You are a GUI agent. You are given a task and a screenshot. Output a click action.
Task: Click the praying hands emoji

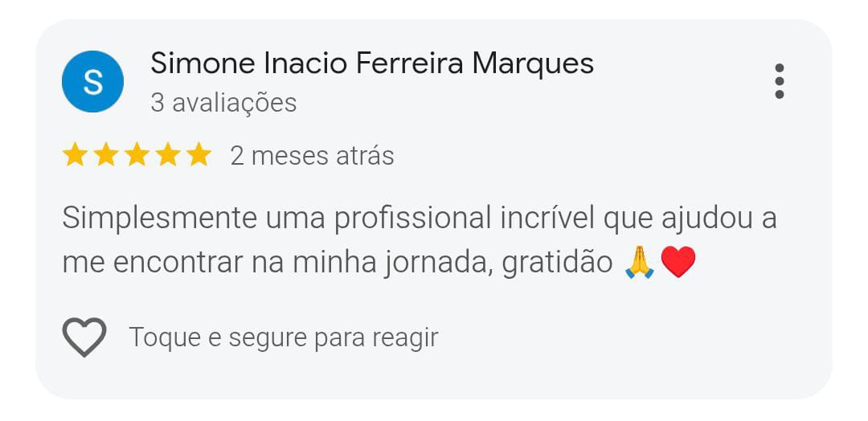[640, 263]
